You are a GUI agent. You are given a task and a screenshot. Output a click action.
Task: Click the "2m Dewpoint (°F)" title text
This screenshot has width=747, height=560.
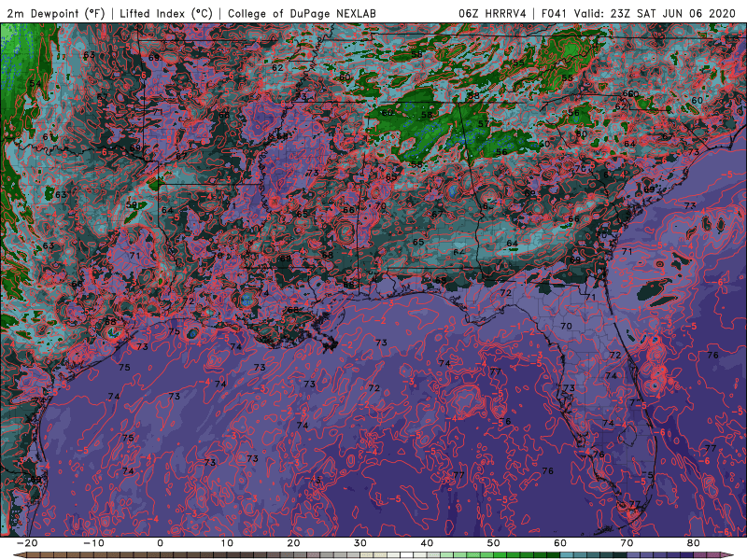point(56,13)
